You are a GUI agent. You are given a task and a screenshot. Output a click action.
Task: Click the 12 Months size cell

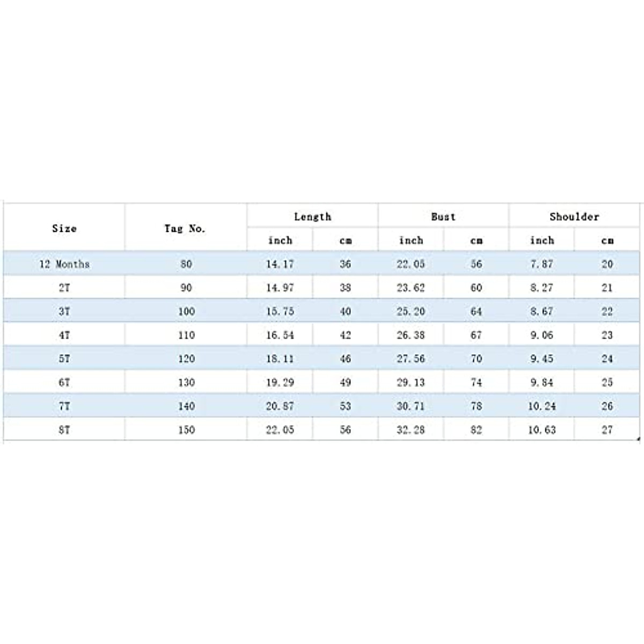click(x=64, y=264)
